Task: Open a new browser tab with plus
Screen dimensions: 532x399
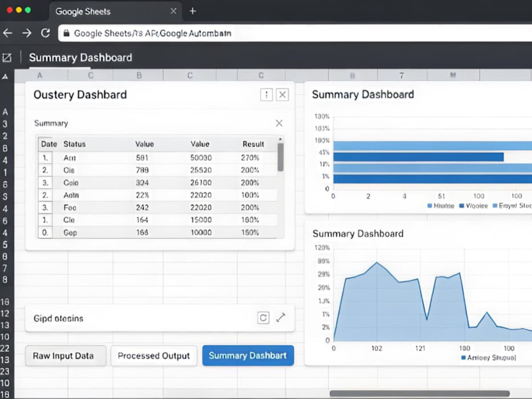Action: [x=193, y=11]
